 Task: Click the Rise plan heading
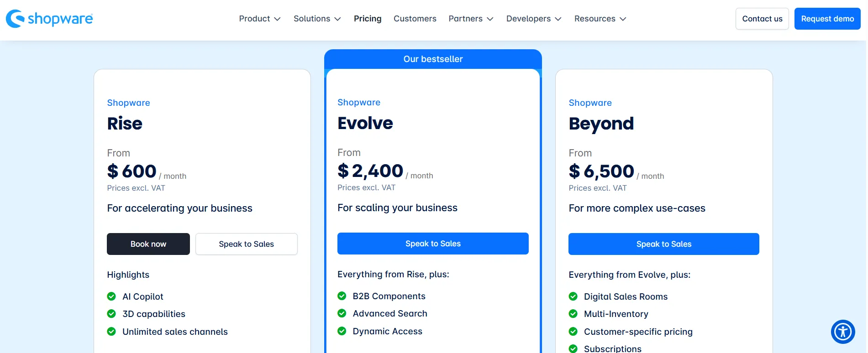pyautogui.click(x=125, y=124)
